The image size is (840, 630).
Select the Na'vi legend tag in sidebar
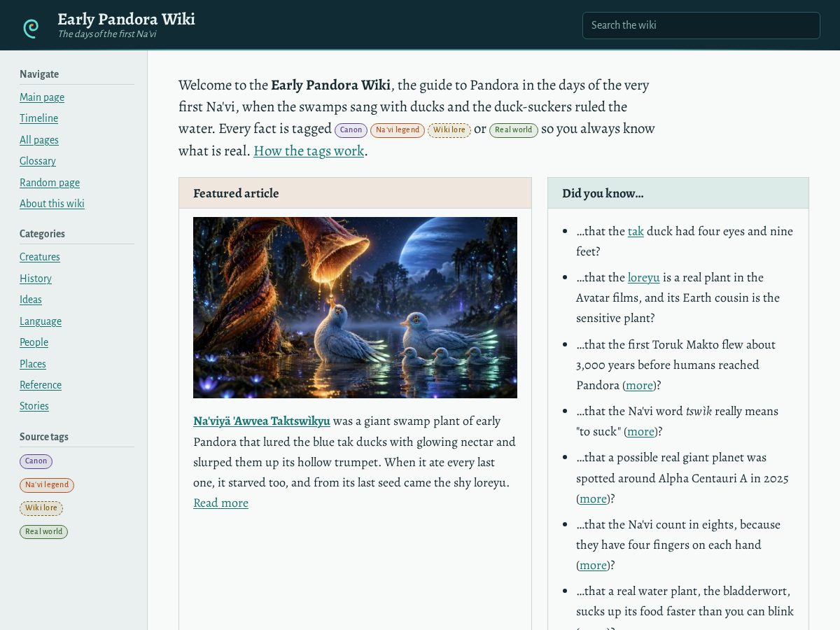[x=47, y=485]
